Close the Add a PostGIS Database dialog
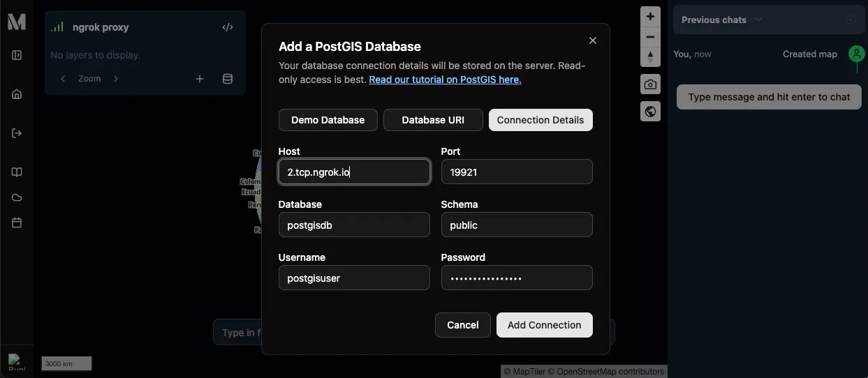The image size is (868, 378). click(x=593, y=40)
